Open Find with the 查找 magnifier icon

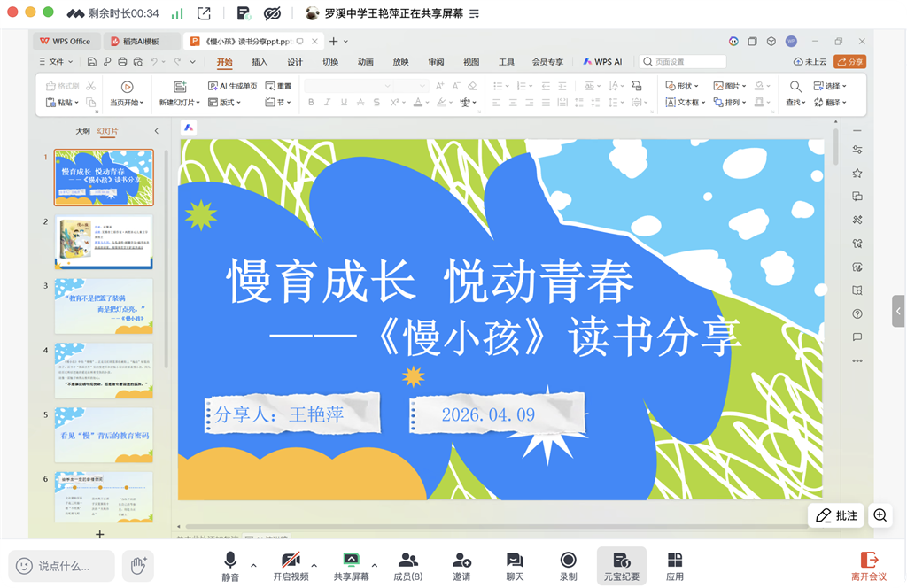(x=796, y=87)
